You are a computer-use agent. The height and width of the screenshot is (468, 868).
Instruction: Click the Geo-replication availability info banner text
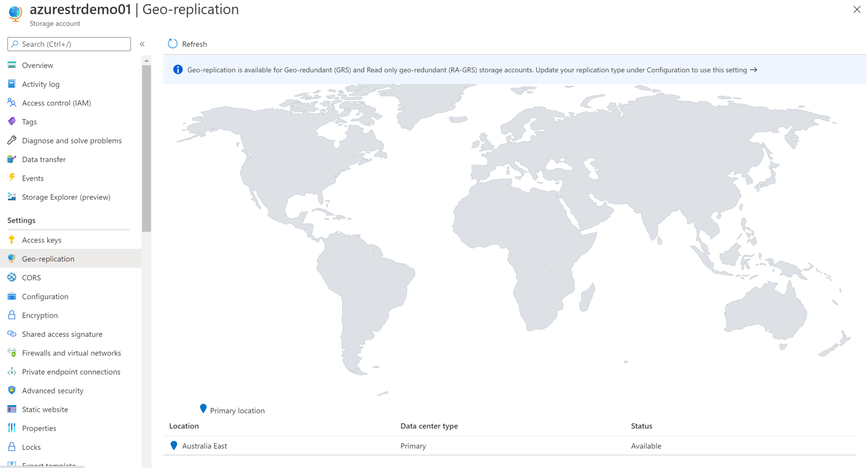467,70
